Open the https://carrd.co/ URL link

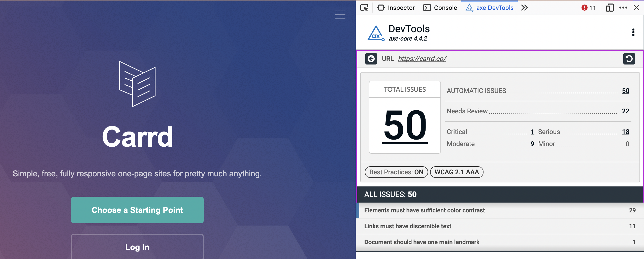[x=422, y=59]
